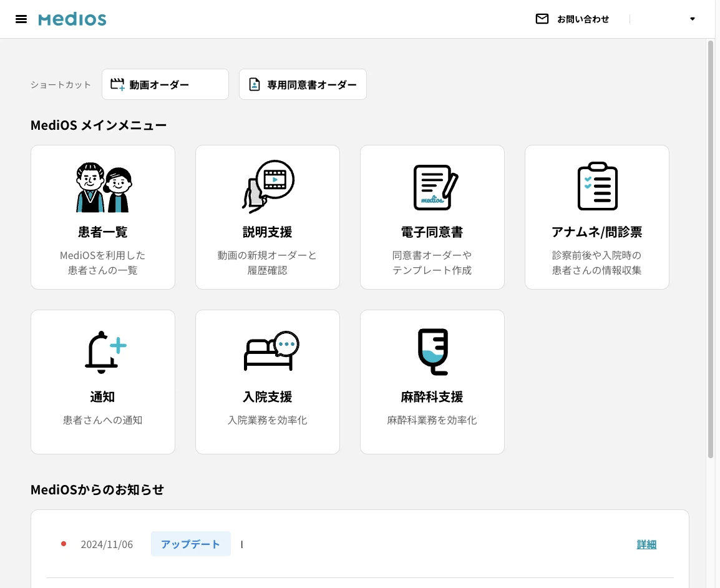This screenshot has width=720, height=588.
Task: Open the 患者一覧 patient list illustration
Action: click(104, 187)
